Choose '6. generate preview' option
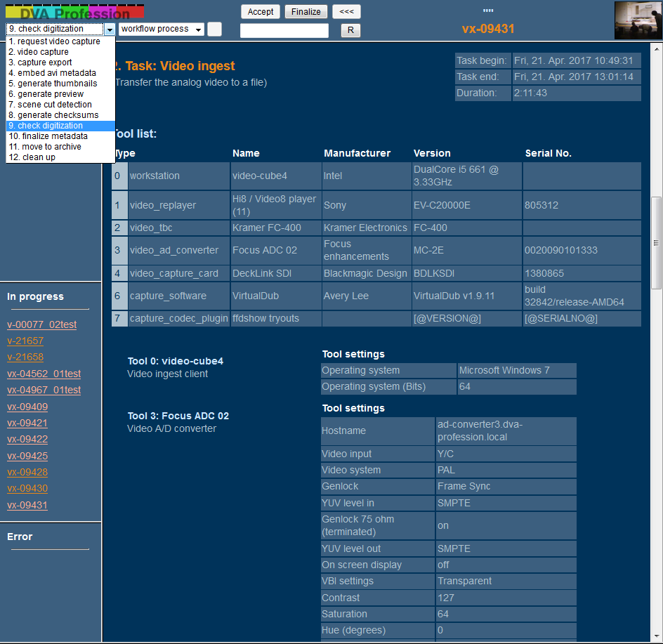663x644 pixels. (x=50, y=94)
